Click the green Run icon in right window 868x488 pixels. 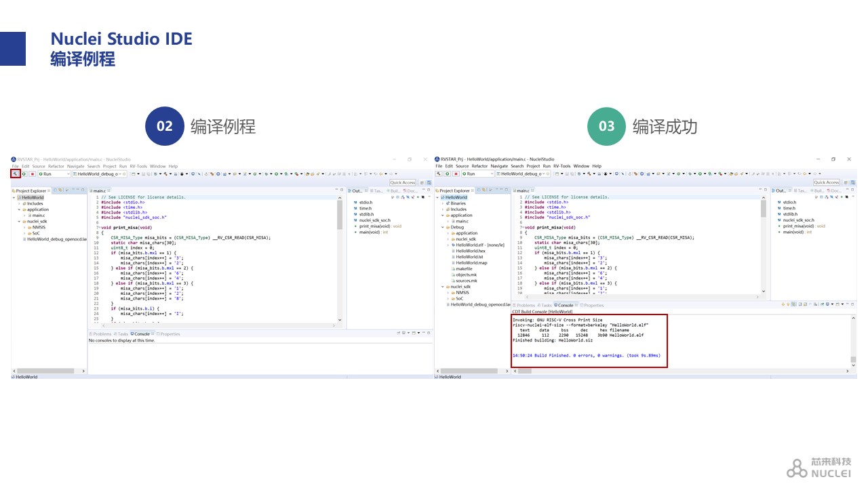tap(447, 174)
